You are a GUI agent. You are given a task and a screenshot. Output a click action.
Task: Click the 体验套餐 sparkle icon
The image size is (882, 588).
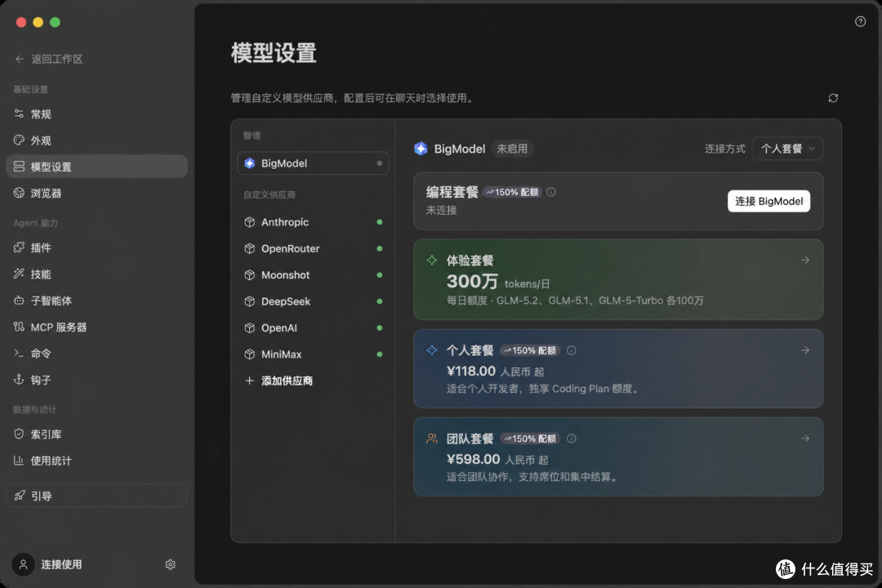pyautogui.click(x=432, y=260)
